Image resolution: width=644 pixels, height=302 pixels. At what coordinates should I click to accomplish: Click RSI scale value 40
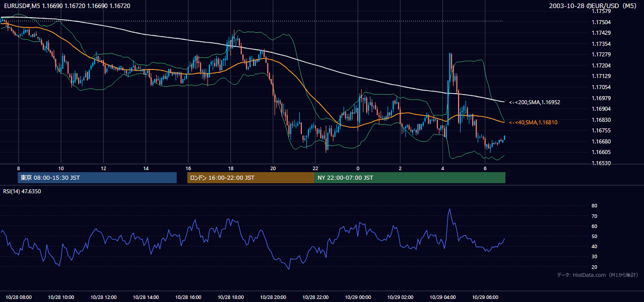[x=595, y=246]
